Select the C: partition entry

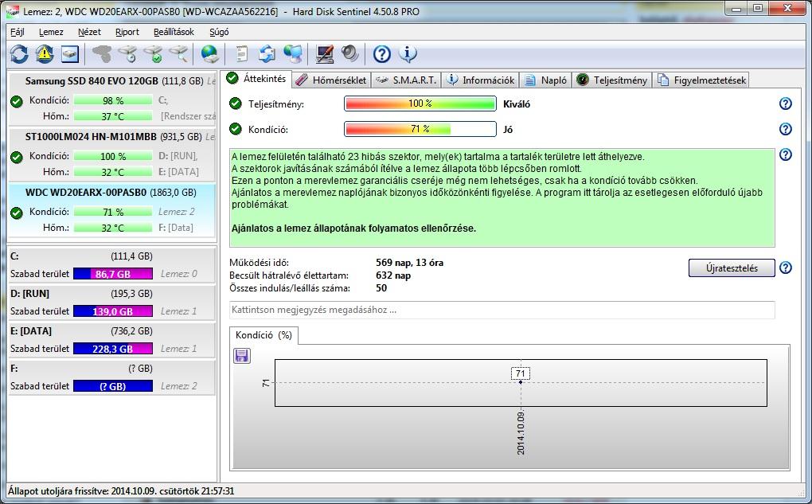coord(112,264)
